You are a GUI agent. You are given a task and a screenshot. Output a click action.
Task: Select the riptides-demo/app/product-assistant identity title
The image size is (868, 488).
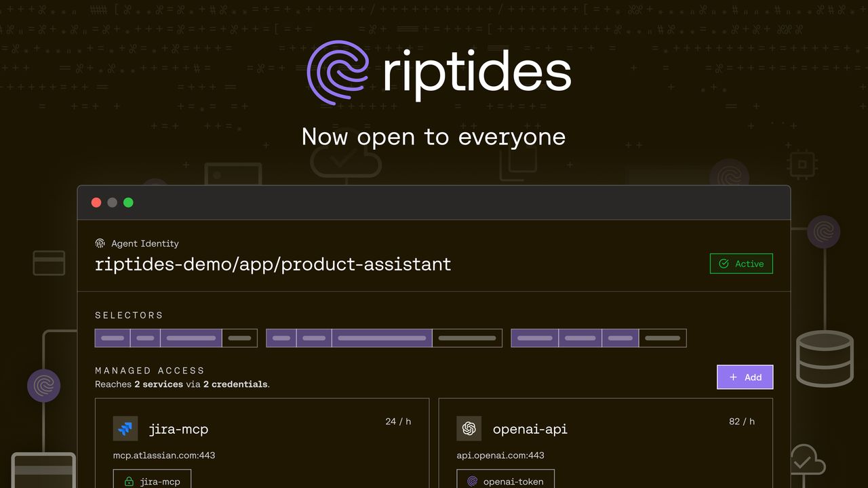pyautogui.click(x=273, y=264)
